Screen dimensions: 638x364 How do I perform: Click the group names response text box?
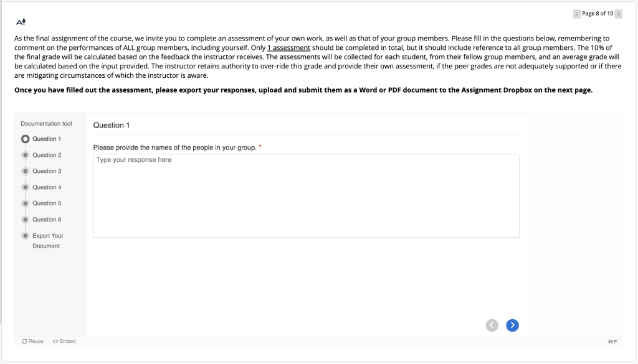tap(306, 195)
